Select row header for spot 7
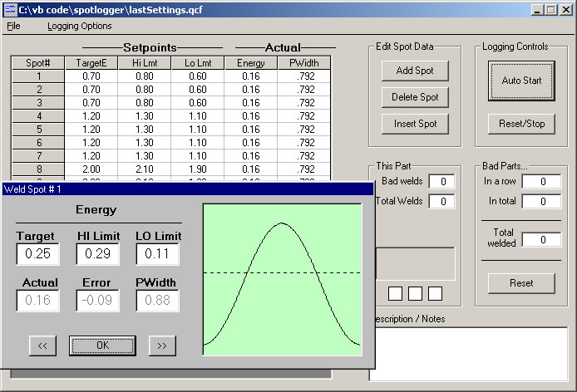The image size is (577, 392). click(x=38, y=156)
